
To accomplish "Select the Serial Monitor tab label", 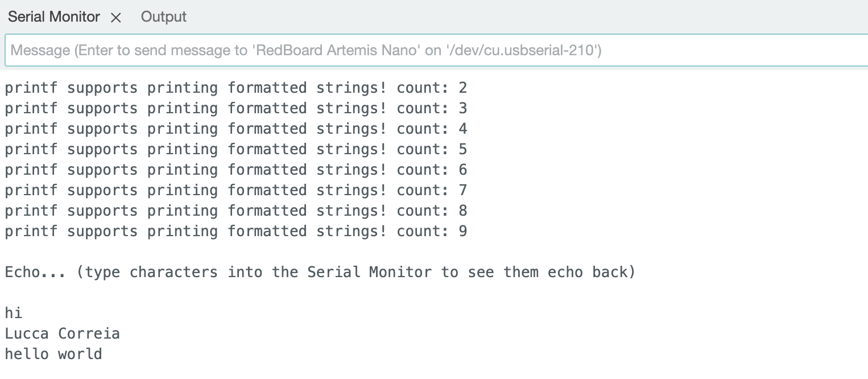I will pos(54,17).
